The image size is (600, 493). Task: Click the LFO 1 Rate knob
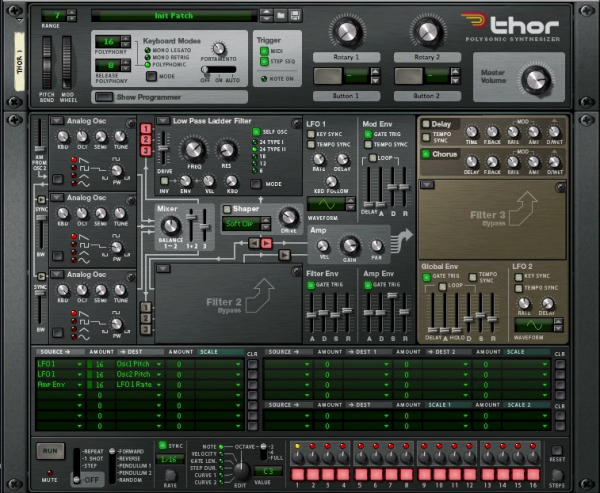pyautogui.click(x=318, y=159)
